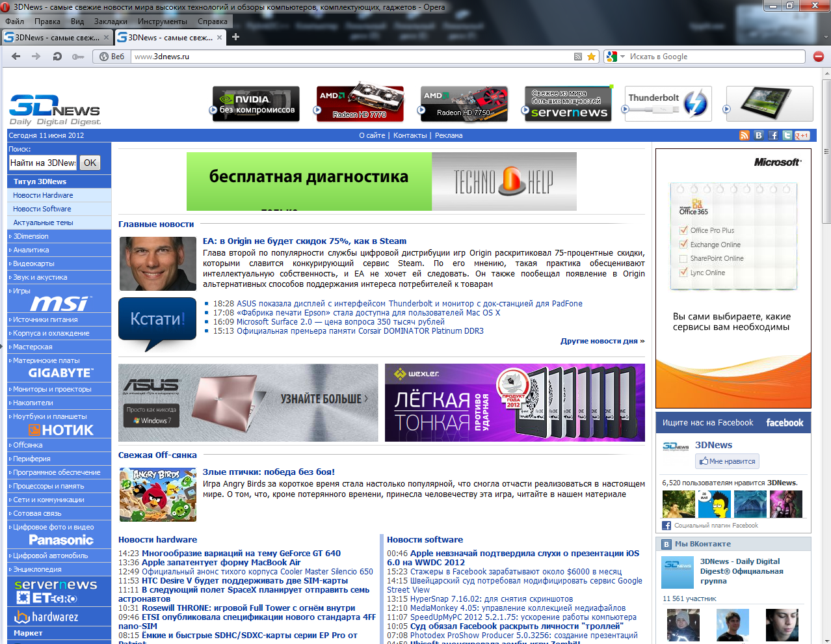Click the password wand key icon

78,57
